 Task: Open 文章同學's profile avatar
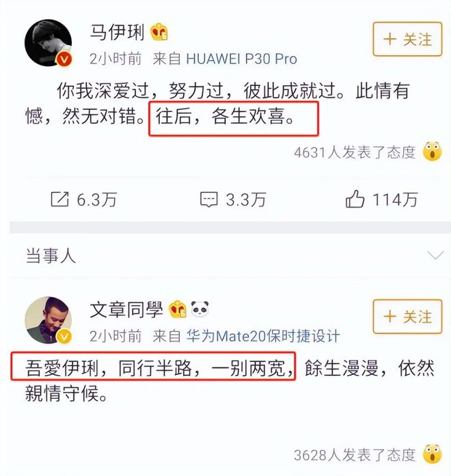click(48, 320)
